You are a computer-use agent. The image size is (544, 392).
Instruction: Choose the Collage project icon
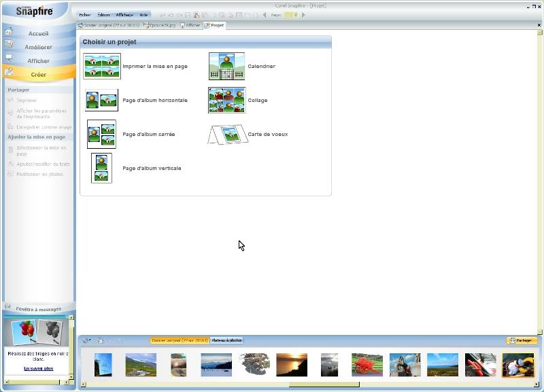[x=226, y=100]
